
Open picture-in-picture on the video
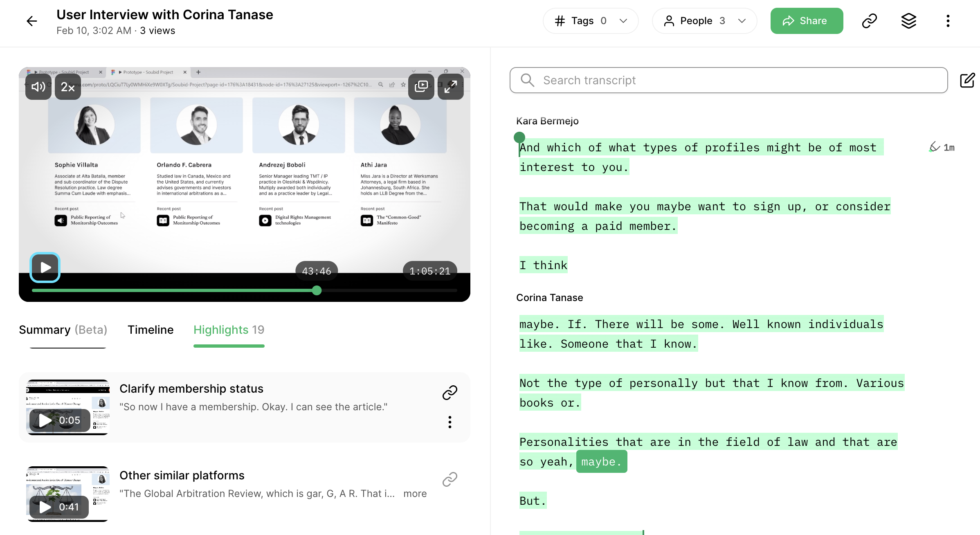tap(421, 86)
